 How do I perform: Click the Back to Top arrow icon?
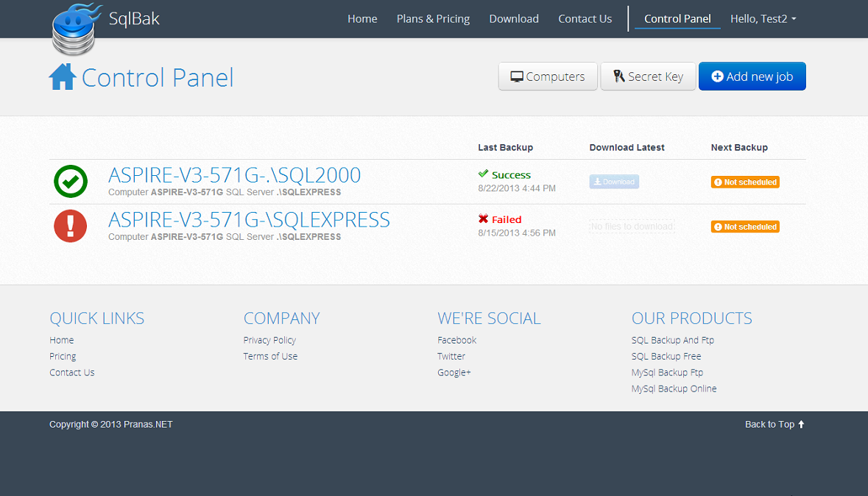point(801,424)
